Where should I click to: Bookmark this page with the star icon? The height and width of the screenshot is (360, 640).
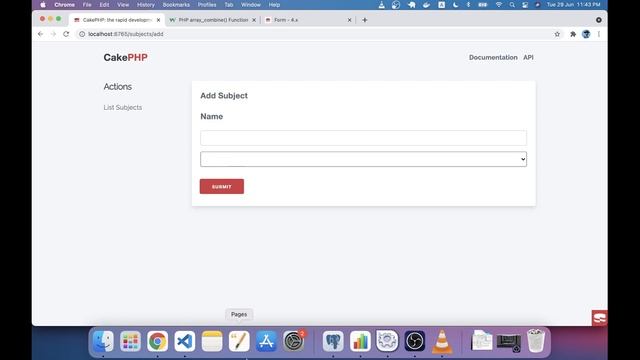point(557,34)
